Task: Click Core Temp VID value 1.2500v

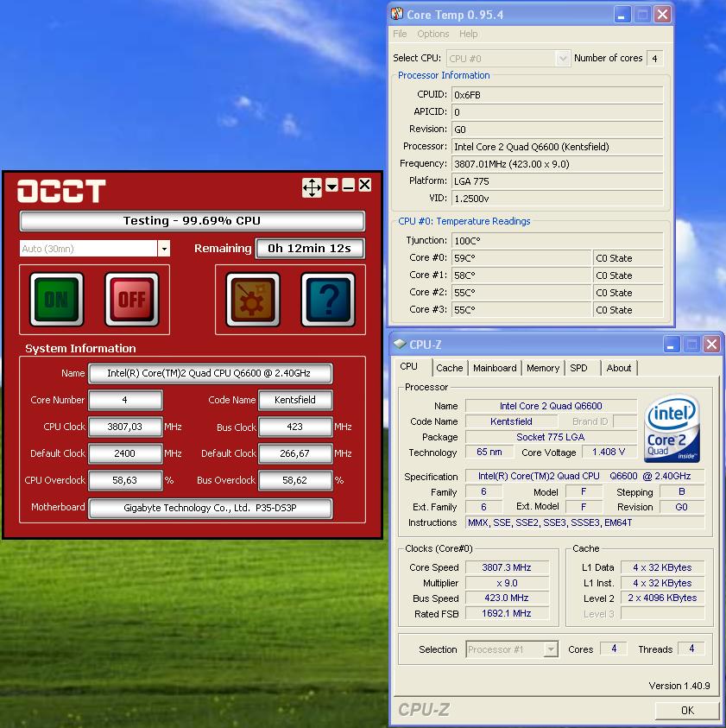Action: coord(557,199)
